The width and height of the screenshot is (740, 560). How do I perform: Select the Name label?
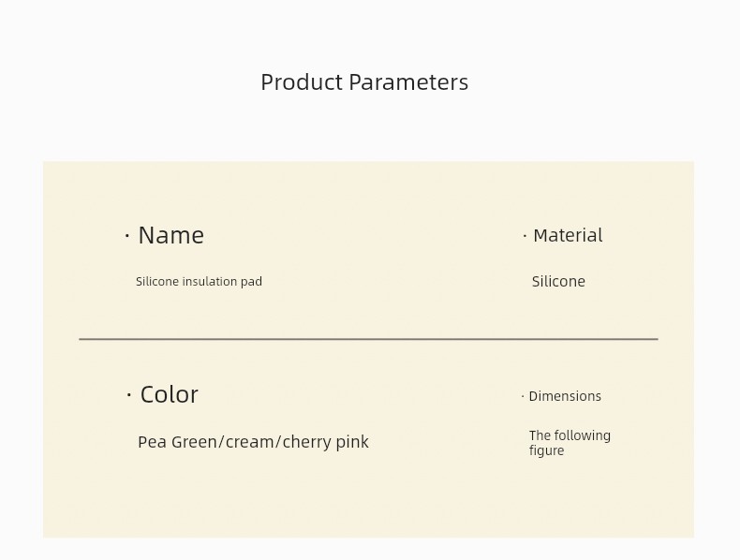coord(171,235)
